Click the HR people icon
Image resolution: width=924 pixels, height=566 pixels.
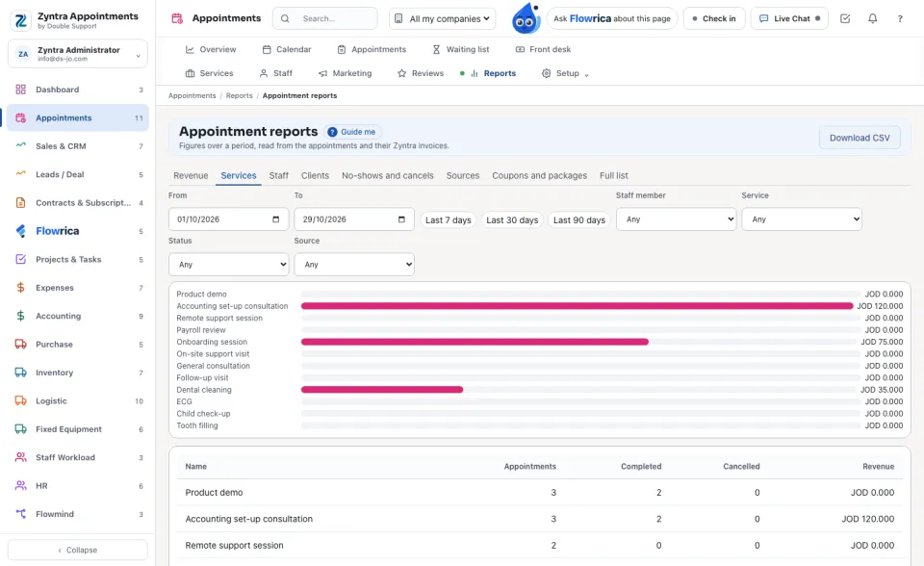pos(20,486)
